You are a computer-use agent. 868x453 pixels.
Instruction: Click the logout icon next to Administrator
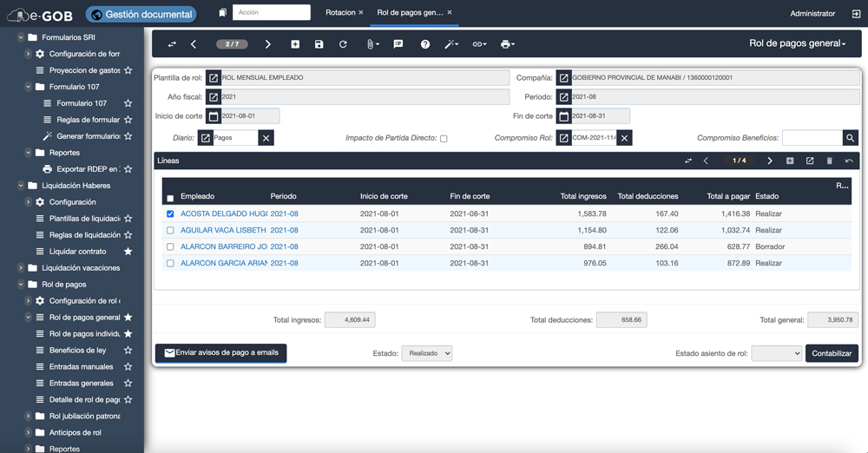point(856,14)
